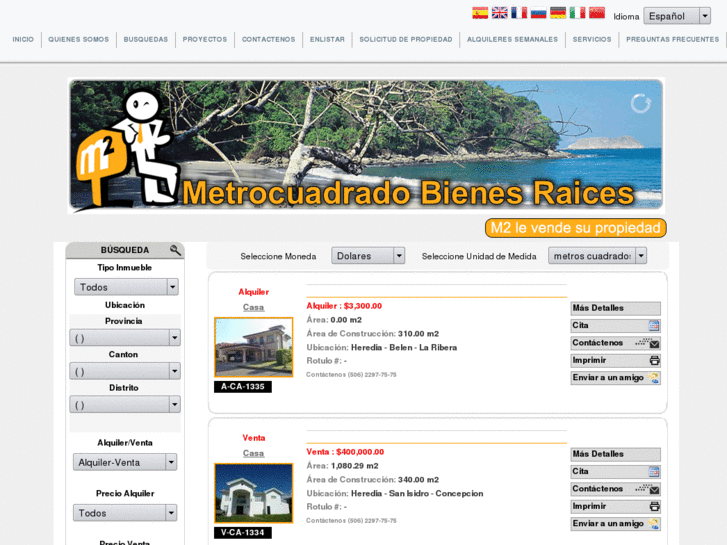Open QUIENES SOMOS menu item

(x=79, y=39)
